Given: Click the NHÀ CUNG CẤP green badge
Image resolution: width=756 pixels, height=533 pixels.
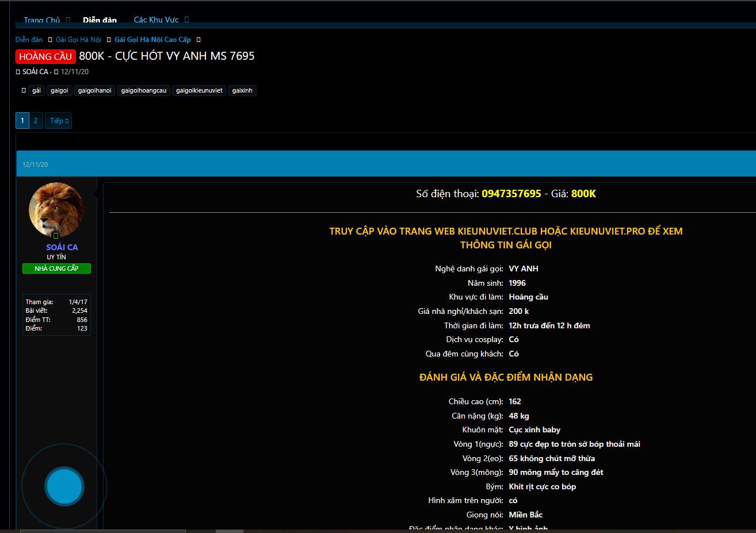Looking at the screenshot, I should [x=56, y=269].
